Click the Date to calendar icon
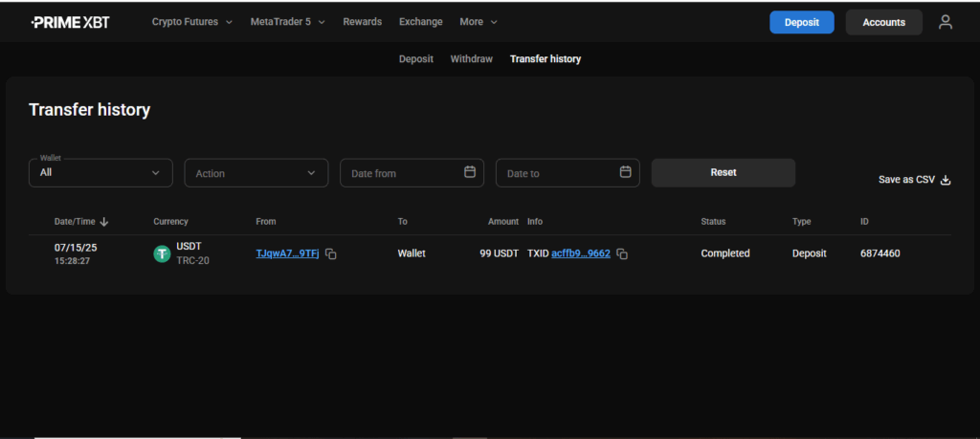 tap(625, 172)
